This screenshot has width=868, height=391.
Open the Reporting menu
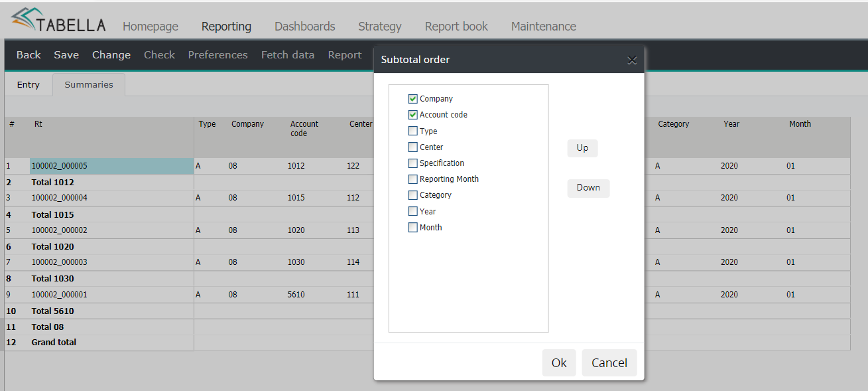226,27
